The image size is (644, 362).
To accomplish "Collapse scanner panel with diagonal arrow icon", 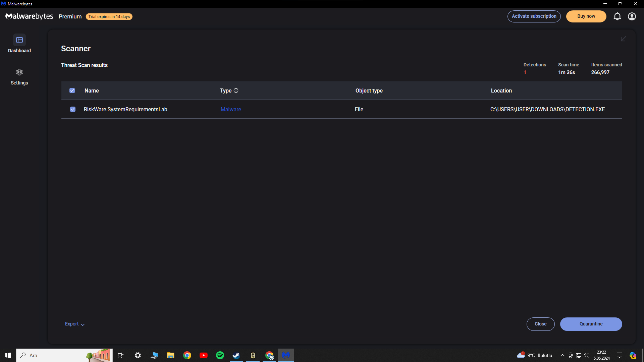I will 623,39.
